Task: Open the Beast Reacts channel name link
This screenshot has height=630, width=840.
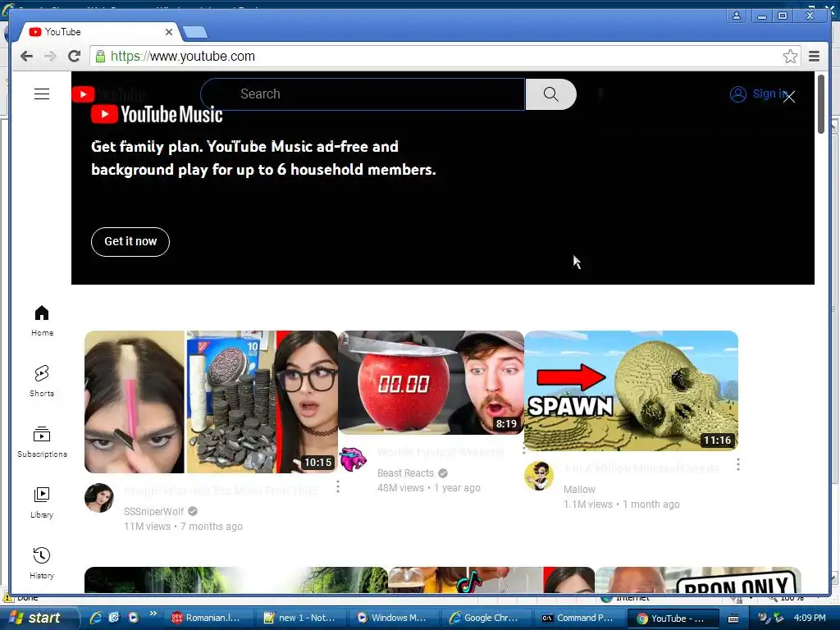Action: [405, 473]
